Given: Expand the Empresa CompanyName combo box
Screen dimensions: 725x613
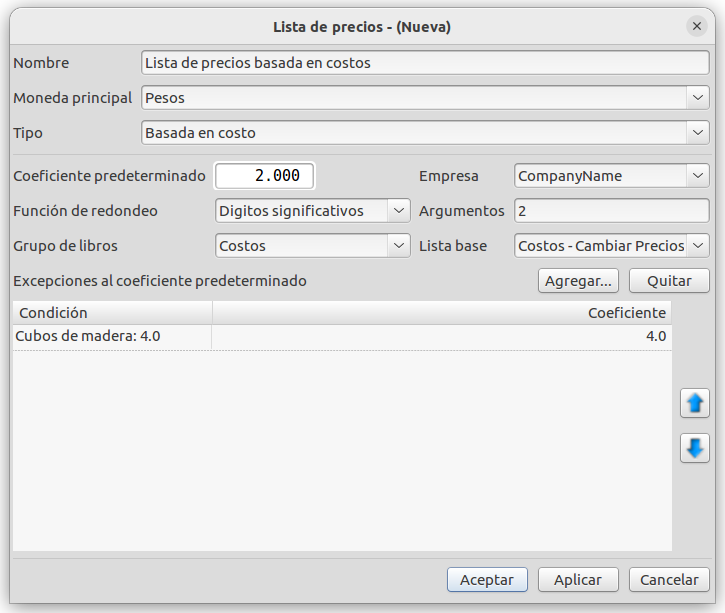Looking at the screenshot, I should [x=611, y=176].
